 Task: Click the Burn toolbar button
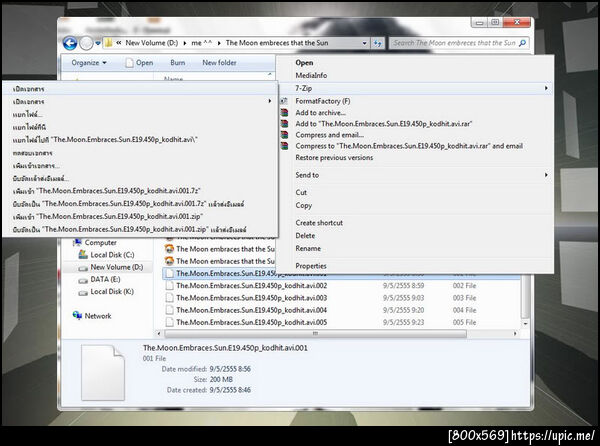click(178, 63)
